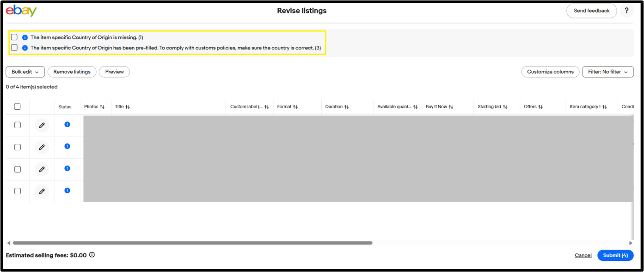Click the Buy It Now column header
This screenshot has height=272, width=644.
coord(436,107)
